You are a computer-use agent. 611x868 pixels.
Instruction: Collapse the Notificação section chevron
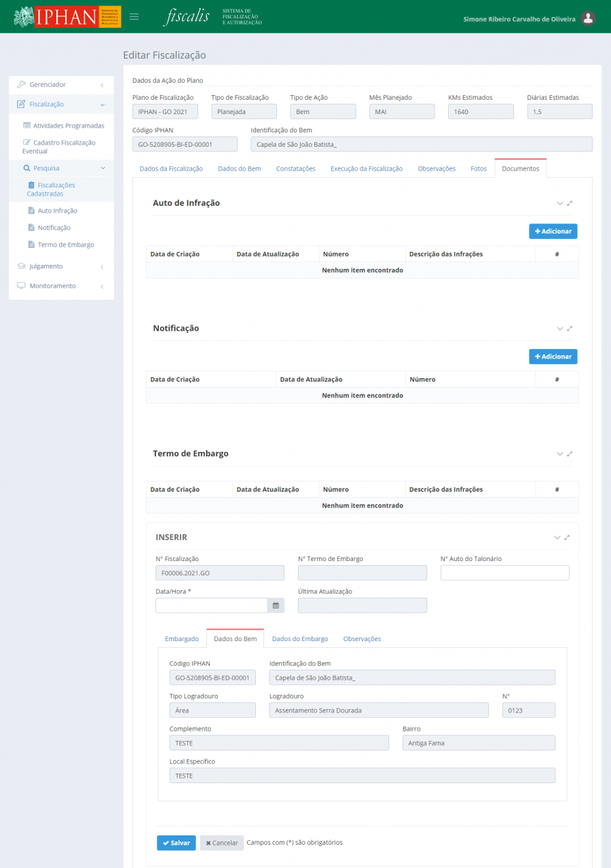(560, 328)
